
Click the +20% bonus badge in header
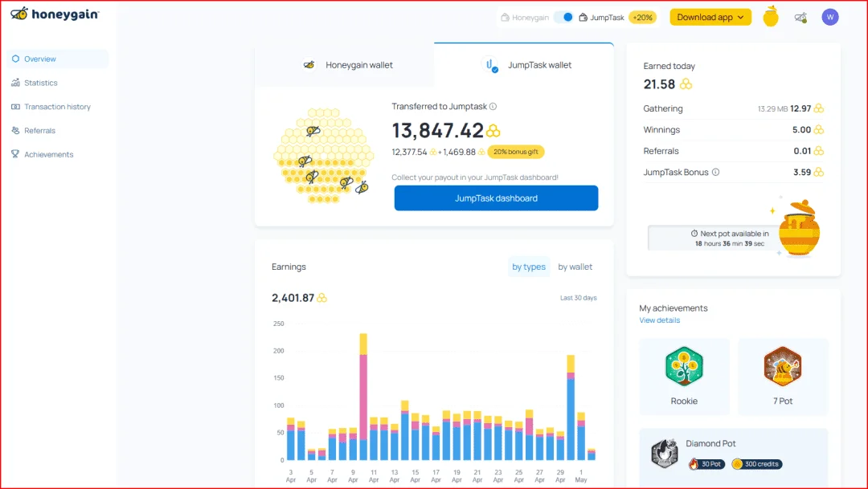[x=643, y=17]
